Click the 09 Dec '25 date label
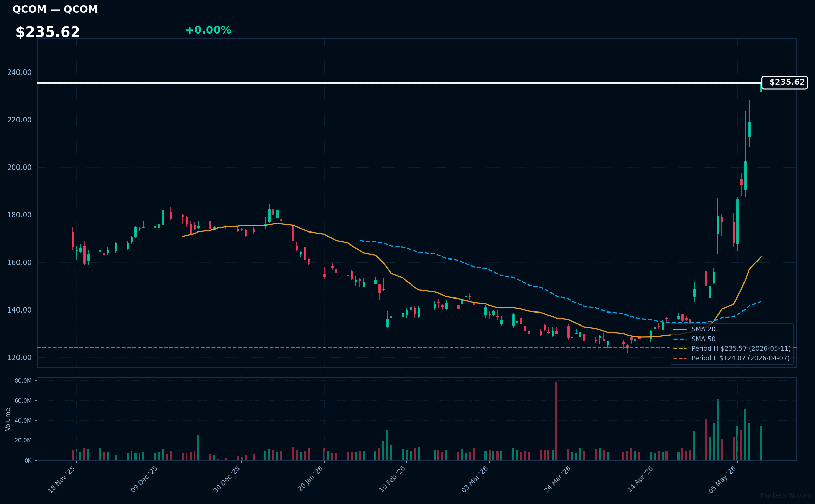Screen dimensions: 815x504 point(144,479)
